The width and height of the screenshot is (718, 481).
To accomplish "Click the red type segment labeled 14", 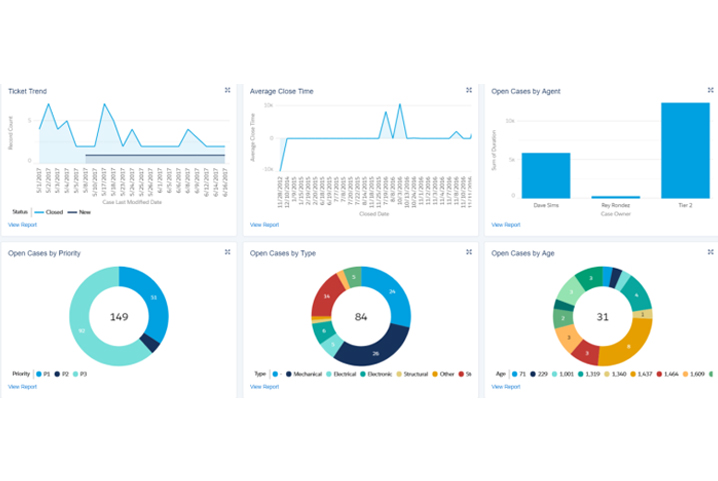I will (327, 296).
